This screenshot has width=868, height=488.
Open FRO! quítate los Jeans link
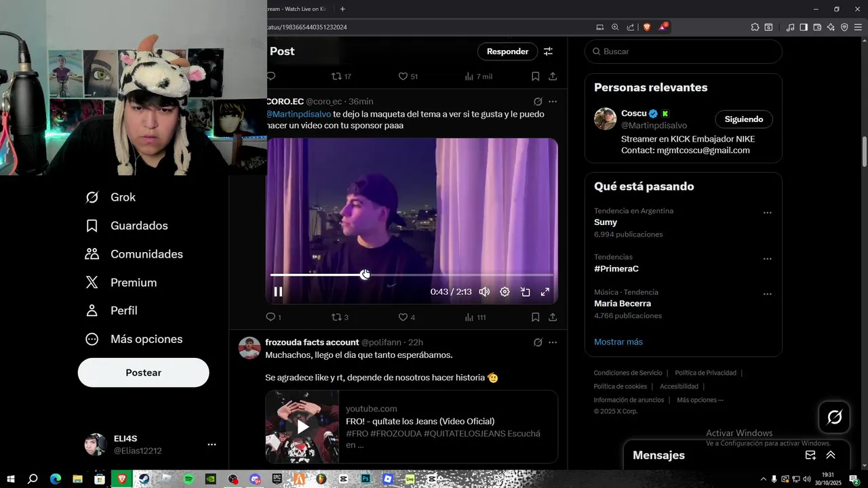coord(420,422)
